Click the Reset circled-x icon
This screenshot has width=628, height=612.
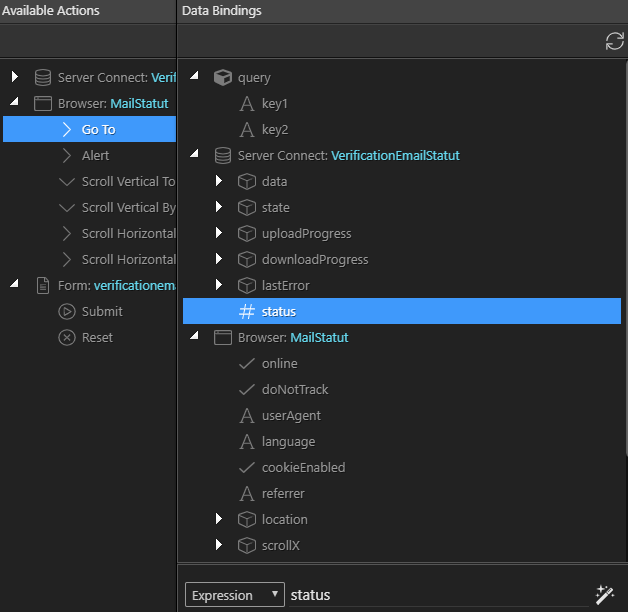click(x=66, y=337)
